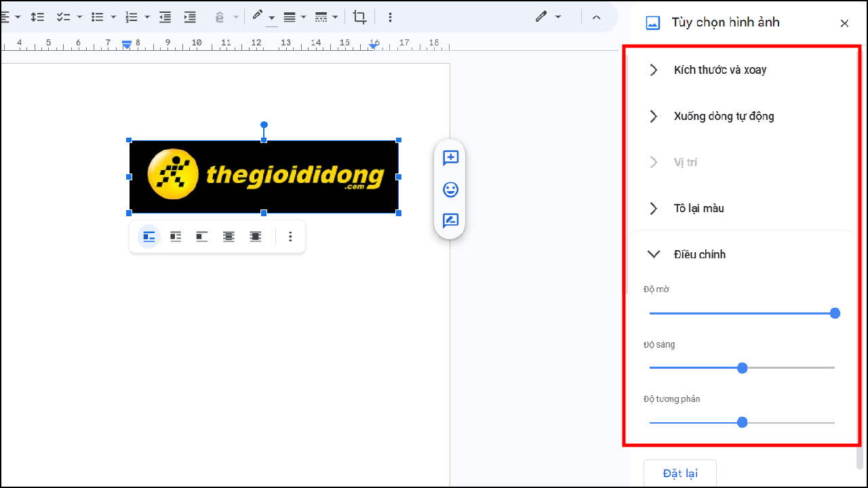
Task: Click the increase indent icon
Action: point(190,17)
